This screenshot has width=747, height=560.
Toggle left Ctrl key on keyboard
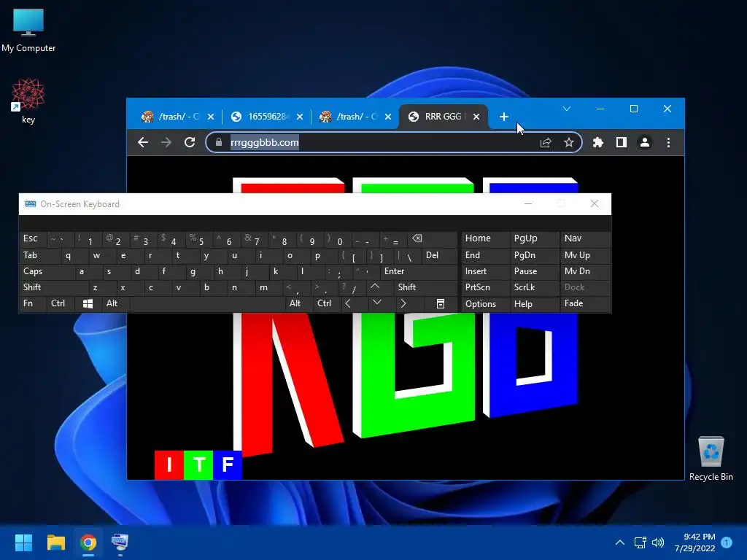(60, 304)
